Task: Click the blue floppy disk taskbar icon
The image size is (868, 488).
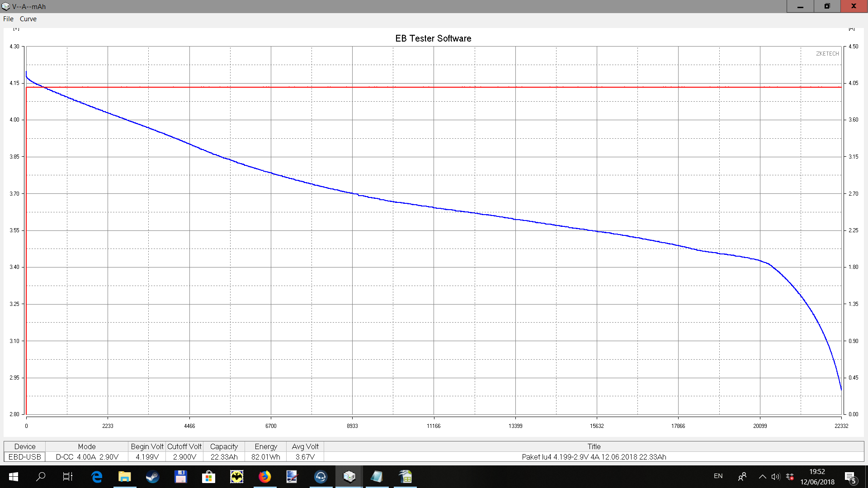Action: click(180, 477)
